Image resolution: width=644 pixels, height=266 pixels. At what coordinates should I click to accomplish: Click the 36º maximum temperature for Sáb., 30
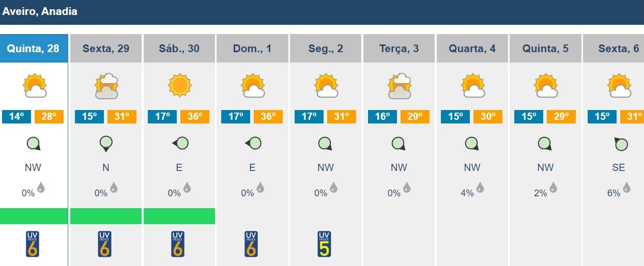195,117
